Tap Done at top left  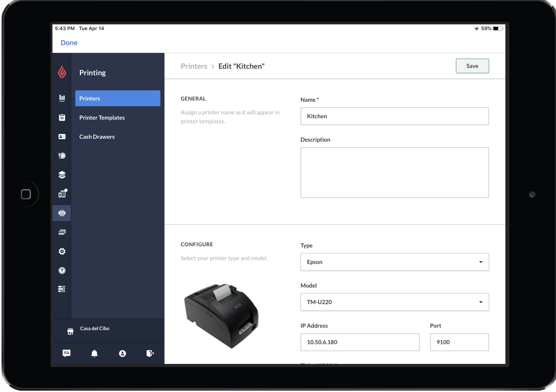point(69,43)
